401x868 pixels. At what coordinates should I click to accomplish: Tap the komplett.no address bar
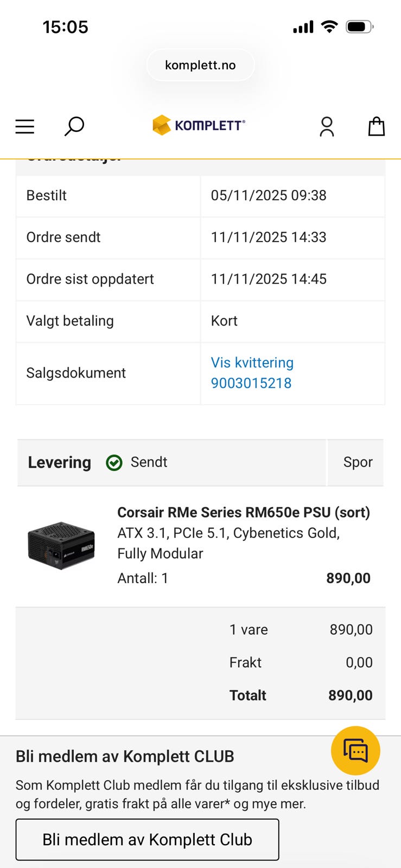point(200,65)
